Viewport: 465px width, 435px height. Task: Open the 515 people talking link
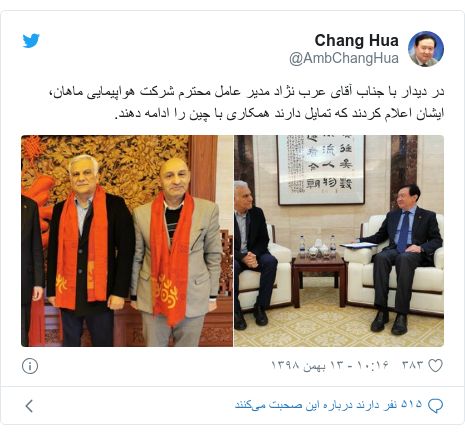click(328, 405)
